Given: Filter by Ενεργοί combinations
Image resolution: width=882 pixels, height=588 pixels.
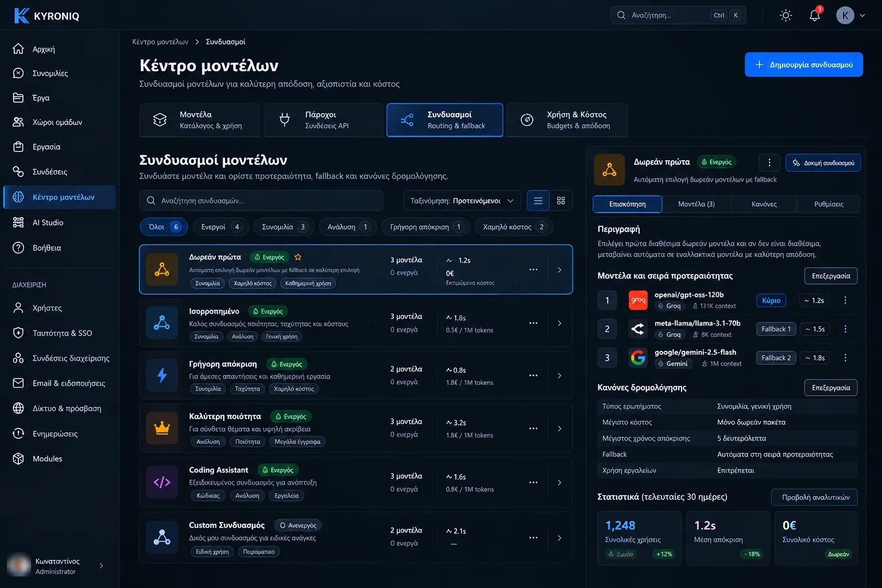Looking at the screenshot, I should [221, 227].
